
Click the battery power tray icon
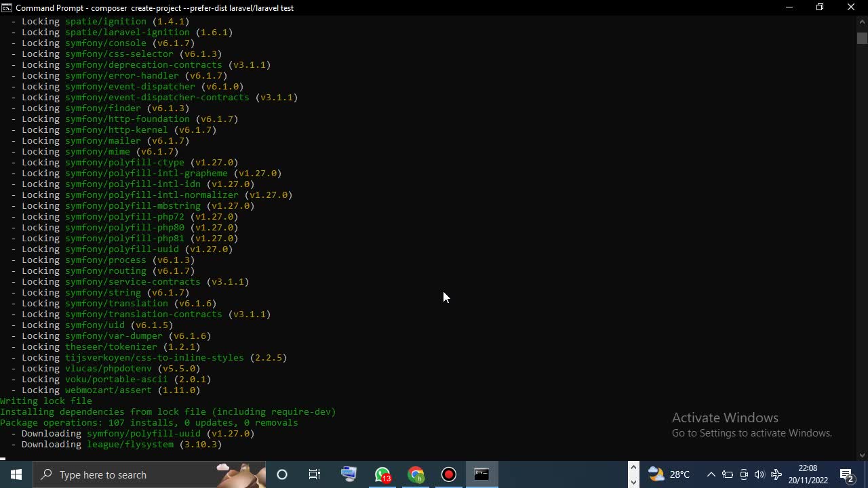point(728,474)
